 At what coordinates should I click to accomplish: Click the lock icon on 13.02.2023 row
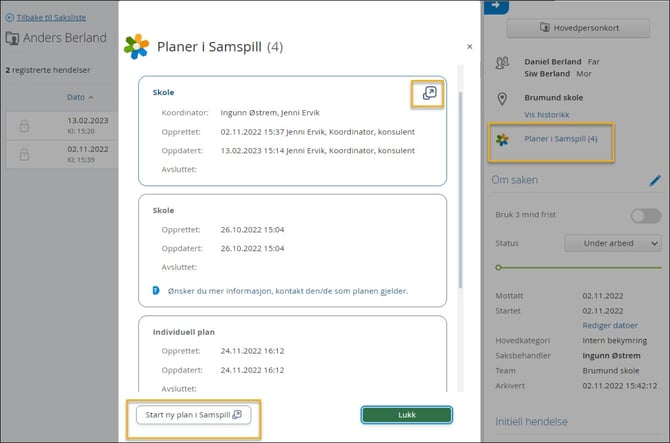click(x=24, y=125)
